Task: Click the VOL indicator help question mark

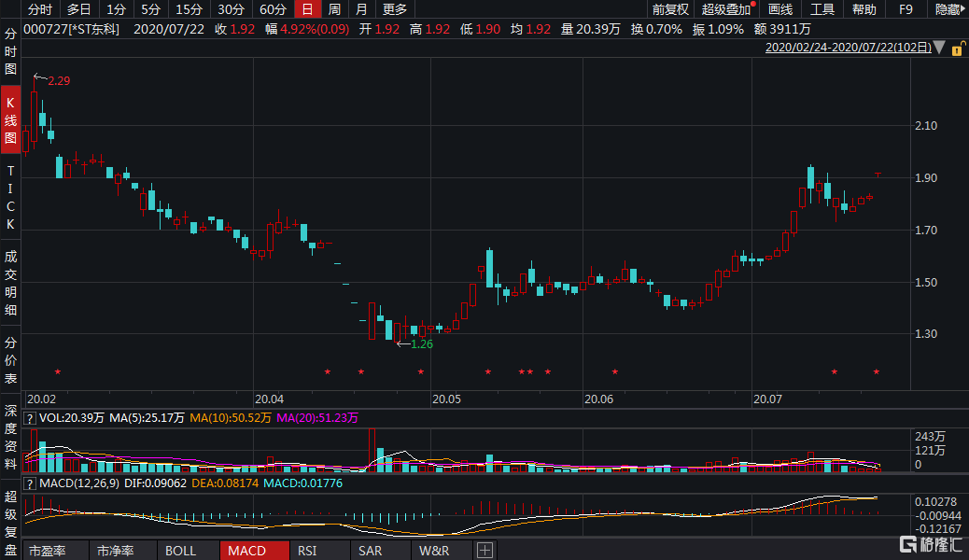Action: 30,417
